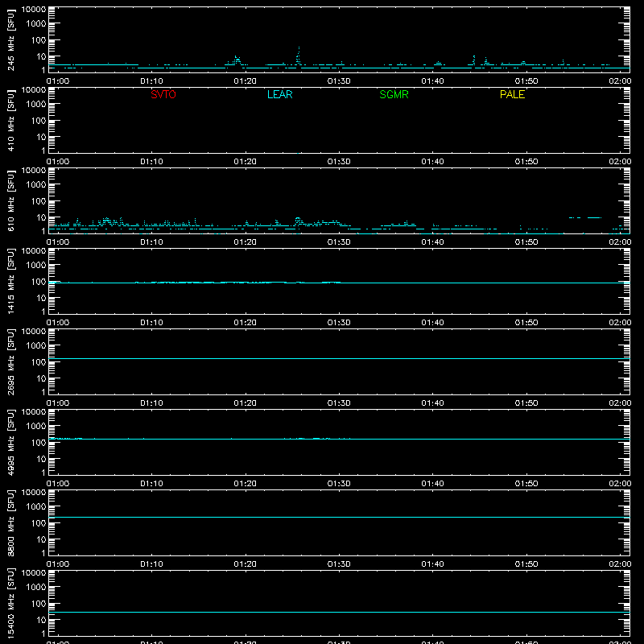Screen dimensions: 644x644
Task: Click the 100 label on the 15400 MHz axis
Action: (39, 604)
